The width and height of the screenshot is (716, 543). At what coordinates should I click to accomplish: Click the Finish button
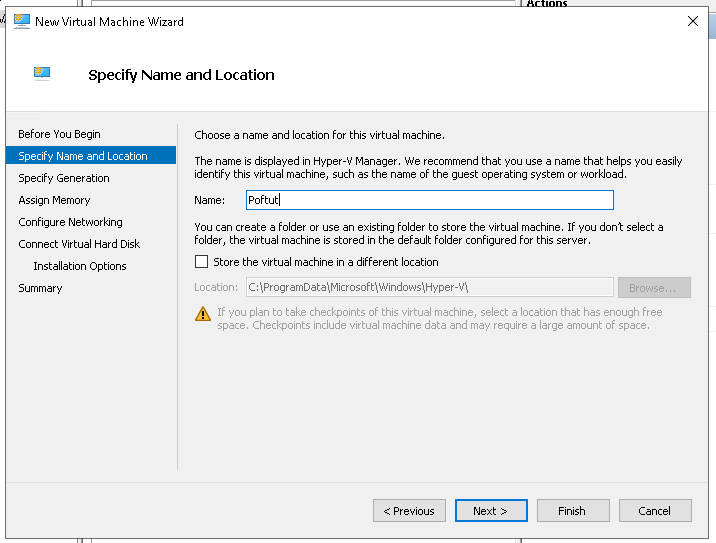tap(573, 511)
